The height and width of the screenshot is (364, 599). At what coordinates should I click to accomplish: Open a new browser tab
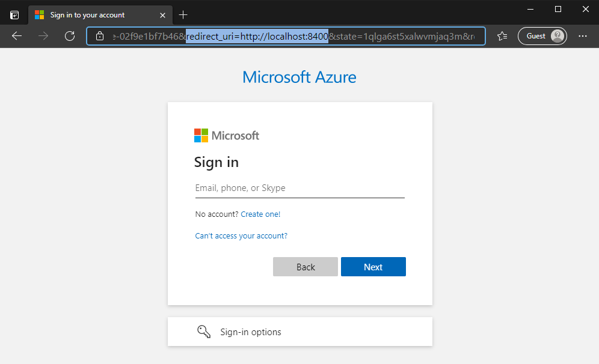[x=183, y=14]
